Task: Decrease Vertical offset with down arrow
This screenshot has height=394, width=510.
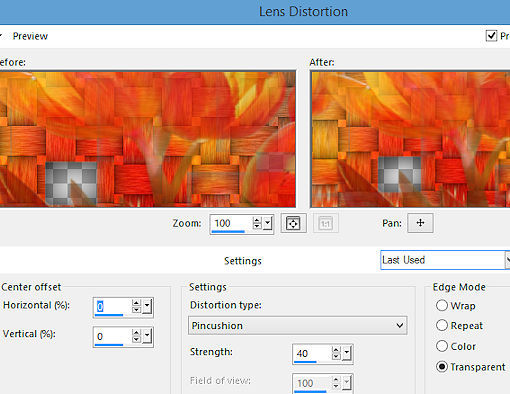Action: coord(136,339)
